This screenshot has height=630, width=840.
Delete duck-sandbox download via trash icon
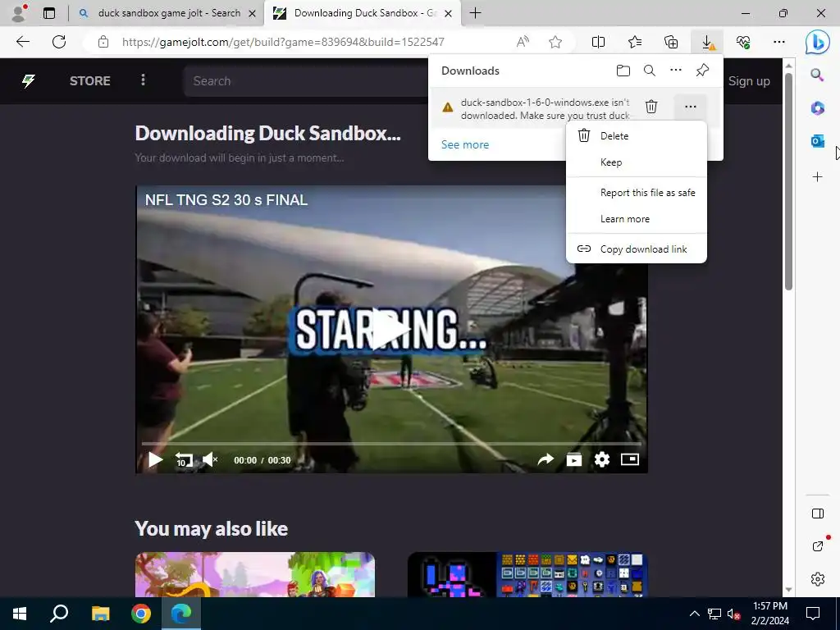click(651, 107)
